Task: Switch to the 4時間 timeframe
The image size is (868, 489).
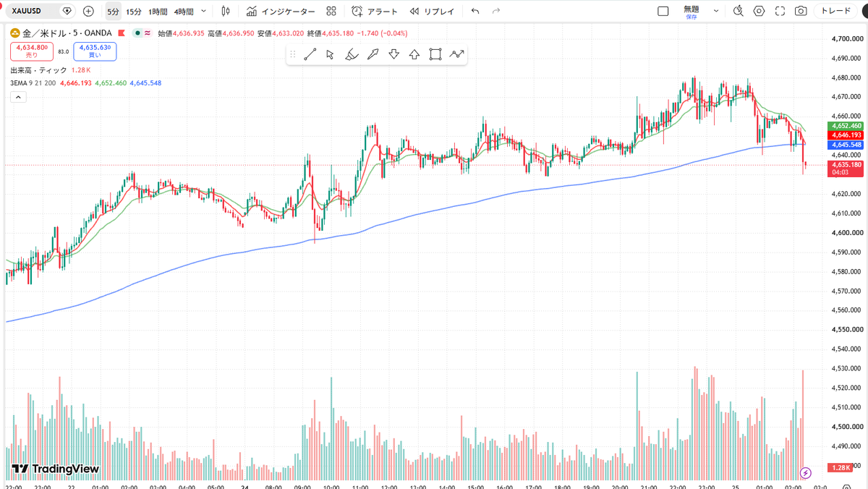Action: click(184, 12)
